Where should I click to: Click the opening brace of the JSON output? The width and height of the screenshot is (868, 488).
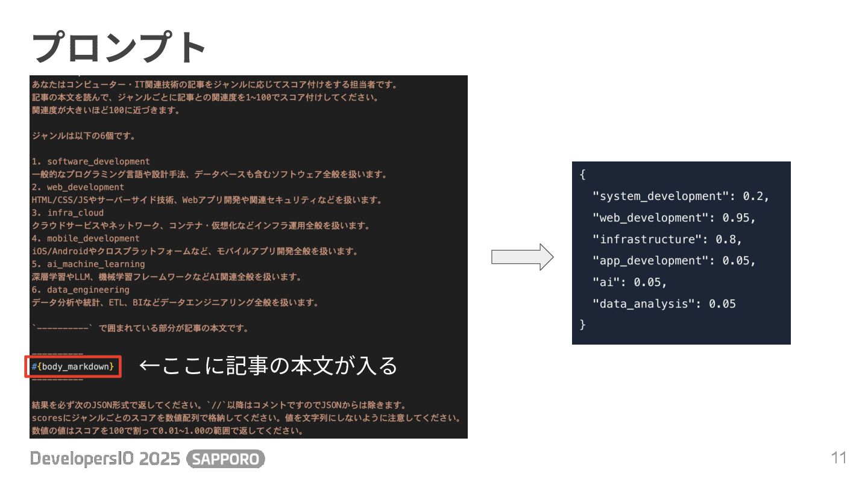[x=582, y=175]
